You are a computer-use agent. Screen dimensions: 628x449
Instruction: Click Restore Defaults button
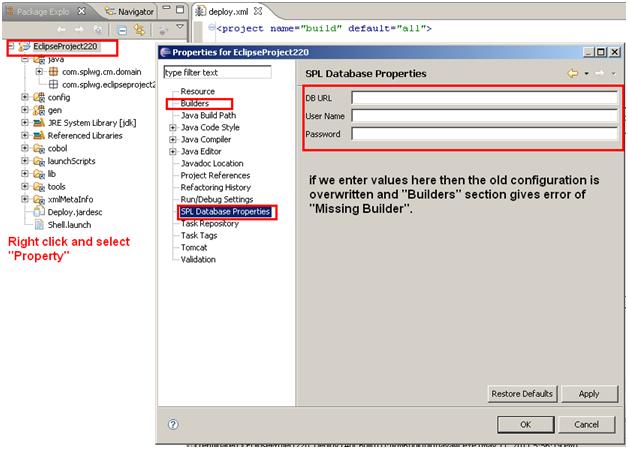[522, 394]
